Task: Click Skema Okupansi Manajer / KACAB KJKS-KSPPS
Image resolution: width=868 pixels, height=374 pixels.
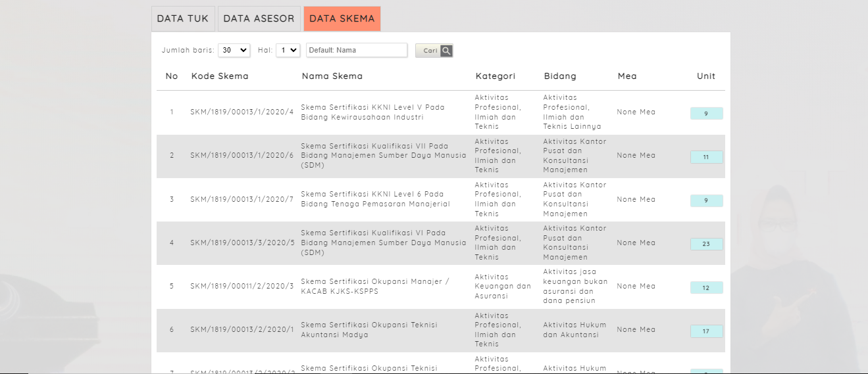Action: tap(375, 286)
